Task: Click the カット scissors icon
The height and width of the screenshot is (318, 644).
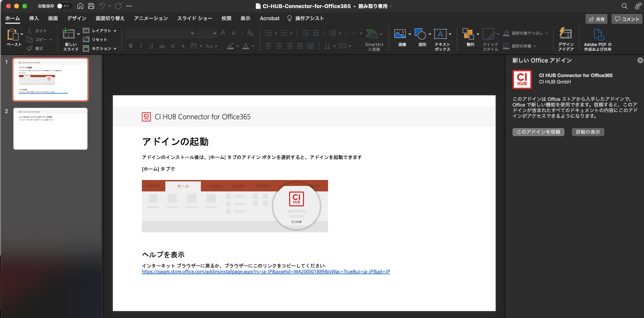Action: 29,30
